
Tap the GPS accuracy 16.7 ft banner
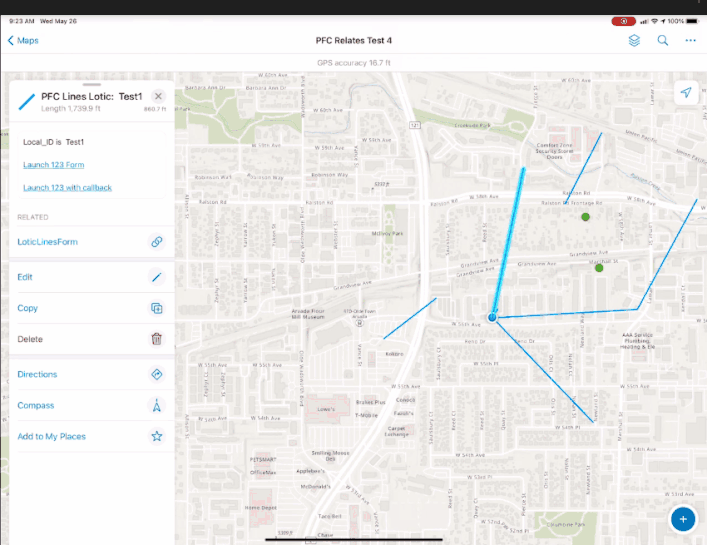coord(354,63)
